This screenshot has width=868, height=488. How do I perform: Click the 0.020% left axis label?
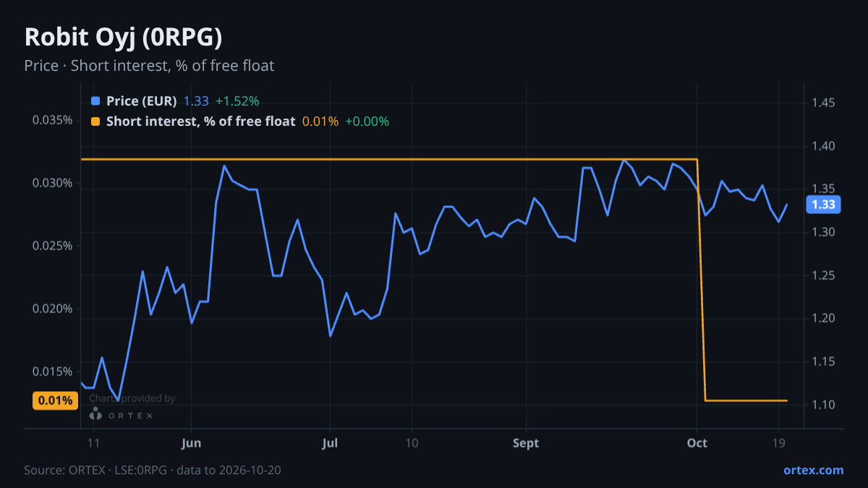[x=52, y=309]
